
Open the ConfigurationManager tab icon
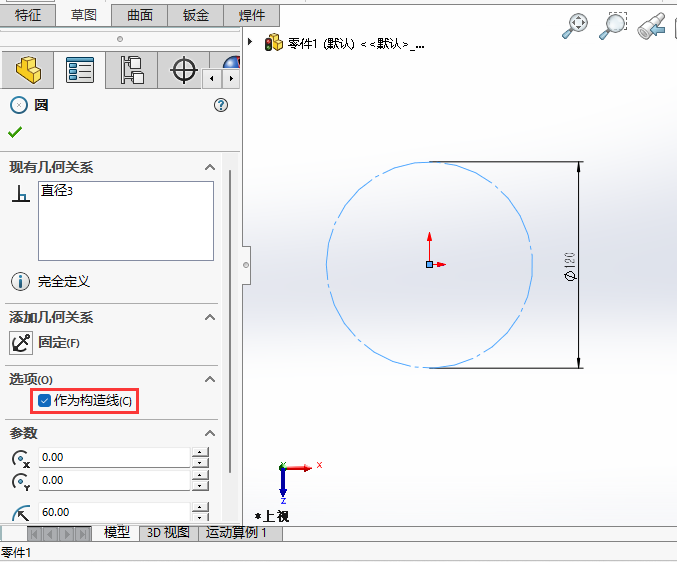[132, 70]
